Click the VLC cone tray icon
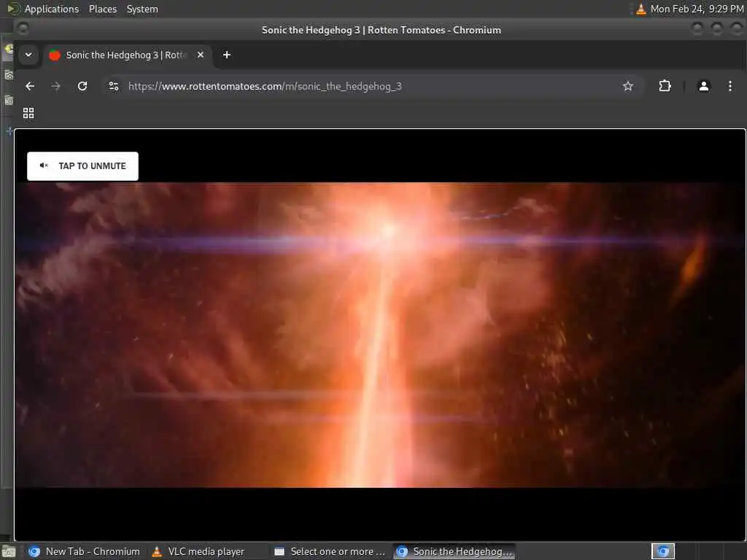Image resolution: width=747 pixels, height=560 pixels. click(641, 9)
